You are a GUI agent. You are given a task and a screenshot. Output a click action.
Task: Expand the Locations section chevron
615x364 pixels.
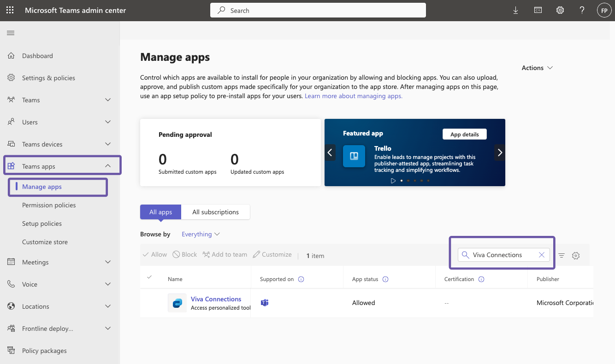tap(108, 306)
